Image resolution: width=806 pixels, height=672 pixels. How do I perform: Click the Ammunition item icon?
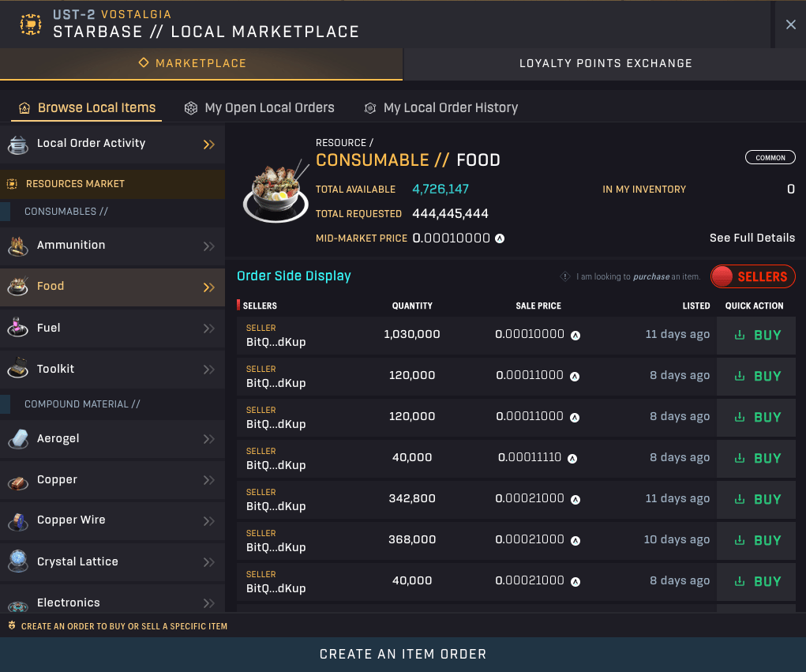click(18, 246)
